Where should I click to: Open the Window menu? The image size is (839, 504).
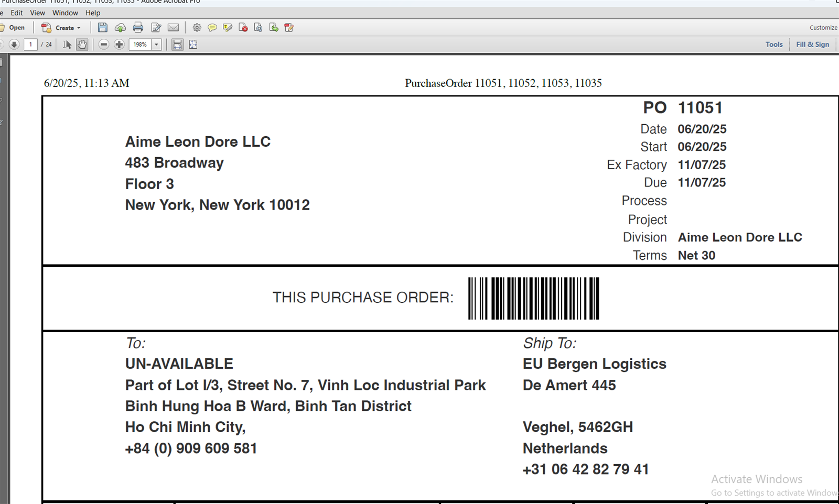point(65,13)
